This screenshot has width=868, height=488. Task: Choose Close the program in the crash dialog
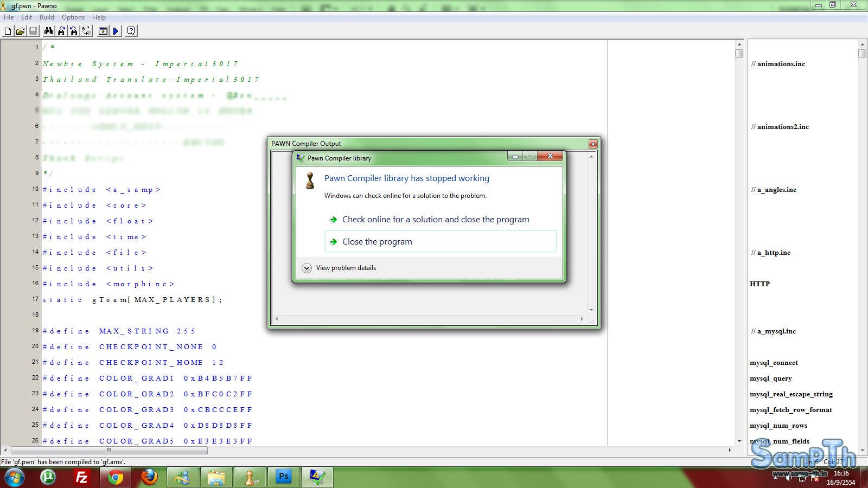pos(441,241)
